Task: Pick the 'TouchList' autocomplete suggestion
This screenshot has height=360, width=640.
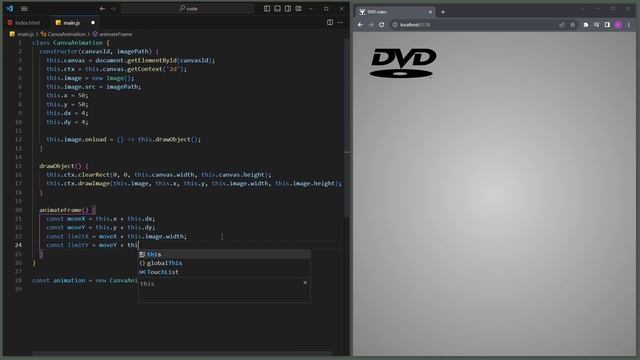Action: point(224,272)
